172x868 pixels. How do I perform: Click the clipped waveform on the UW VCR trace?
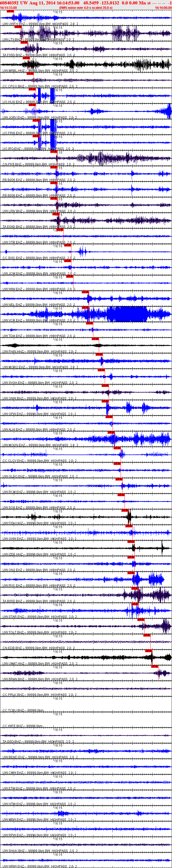pyautogui.click(x=128, y=314)
